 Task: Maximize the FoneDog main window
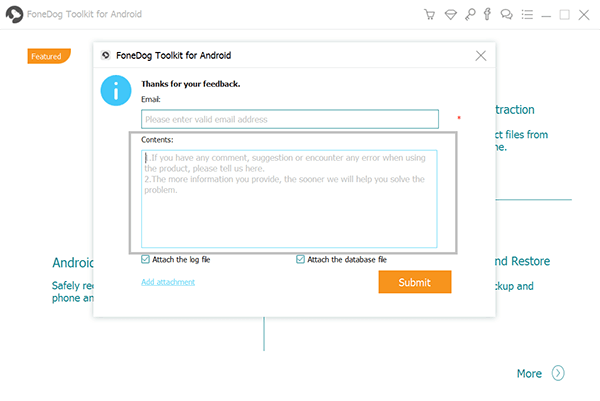pos(564,15)
